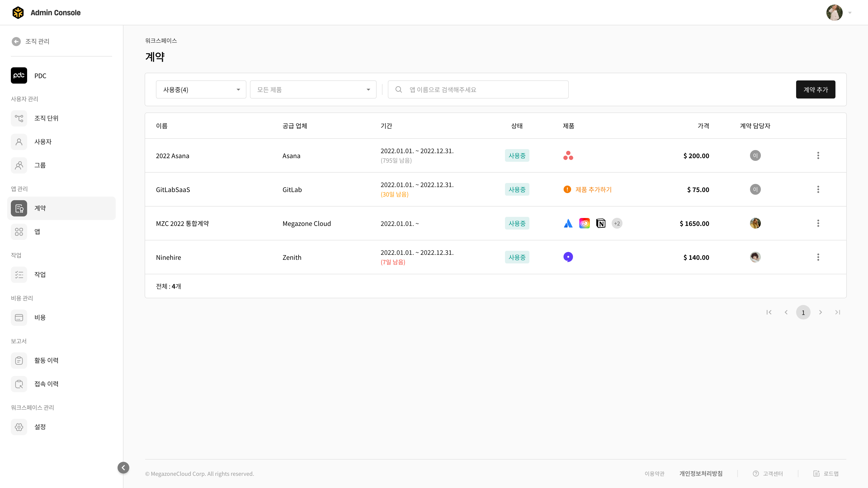The height and width of the screenshot is (488, 868).
Task: Click the 2022 Asana contract name
Action: (172, 156)
